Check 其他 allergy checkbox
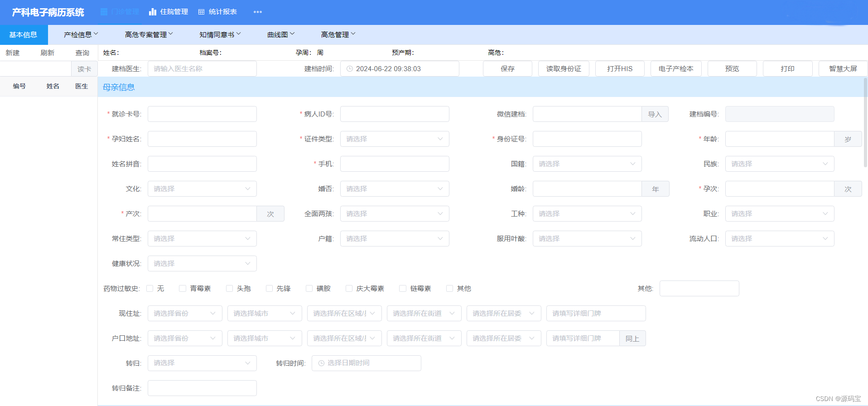868x406 pixels. (x=450, y=288)
